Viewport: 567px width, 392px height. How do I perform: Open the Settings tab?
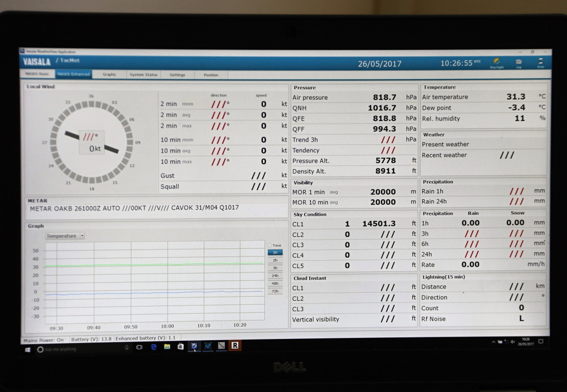[x=177, y=75]
